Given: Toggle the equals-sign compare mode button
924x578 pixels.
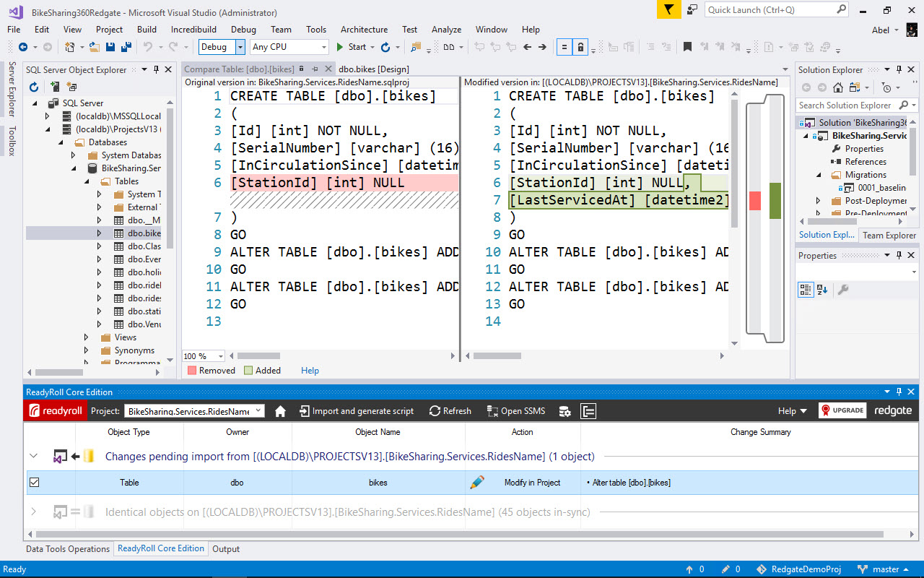Looking at the screenshot, I should [x=565, y=47].
